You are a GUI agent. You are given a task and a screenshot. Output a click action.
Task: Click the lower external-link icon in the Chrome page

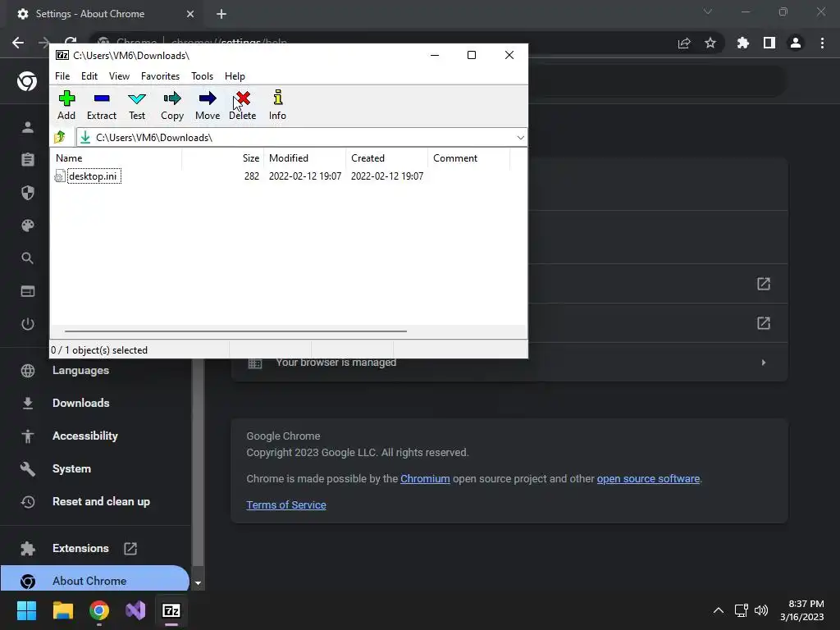click(x=764, y=323)
